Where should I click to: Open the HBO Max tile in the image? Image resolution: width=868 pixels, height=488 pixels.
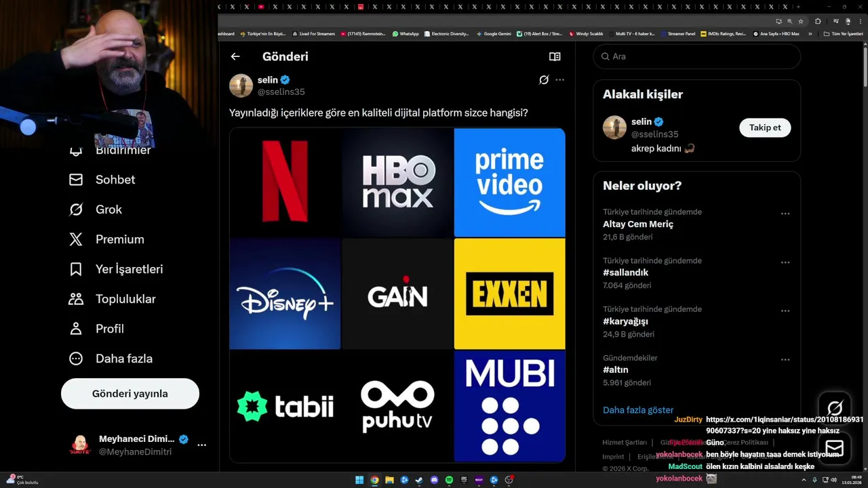tap(397, 182)
